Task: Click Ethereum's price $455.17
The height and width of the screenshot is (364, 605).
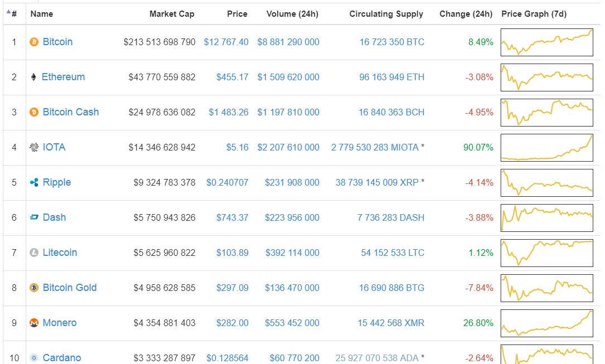Action: (232, 77)
